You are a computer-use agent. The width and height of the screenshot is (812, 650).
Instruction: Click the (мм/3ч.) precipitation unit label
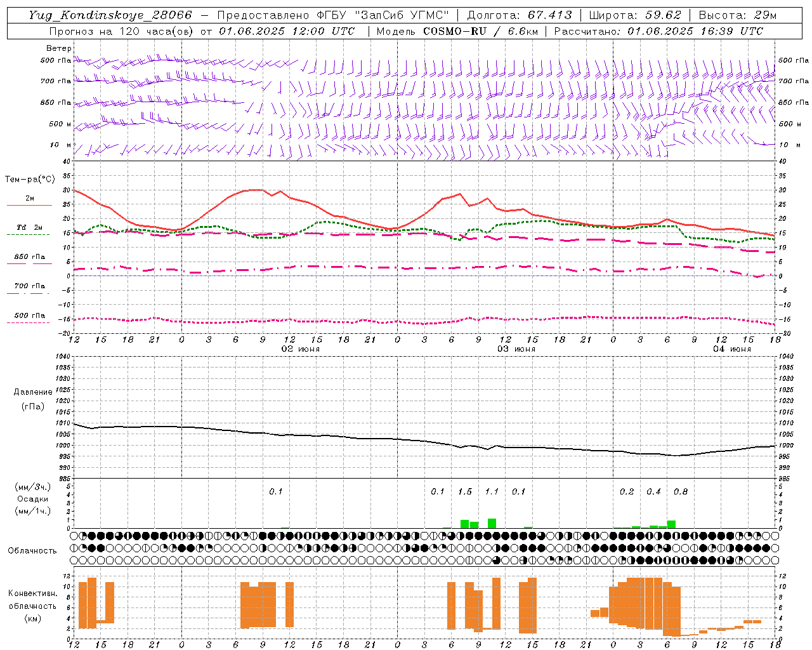(x=33, y=487)
